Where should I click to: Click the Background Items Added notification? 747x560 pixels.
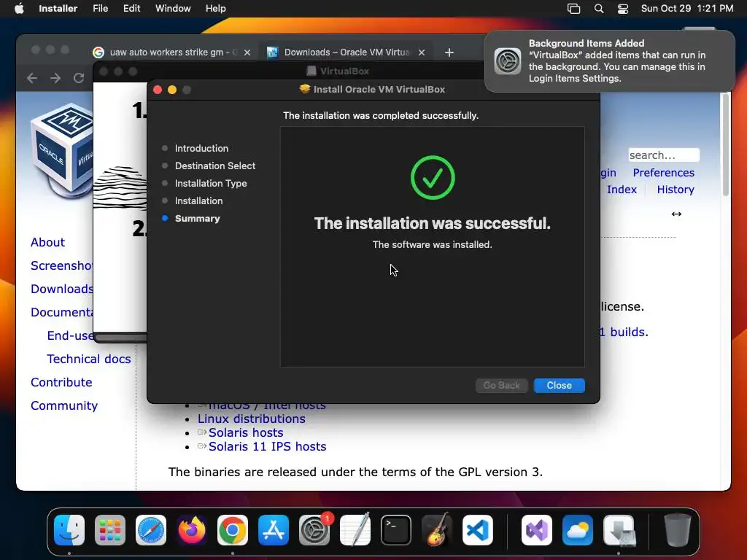[609, 61]
